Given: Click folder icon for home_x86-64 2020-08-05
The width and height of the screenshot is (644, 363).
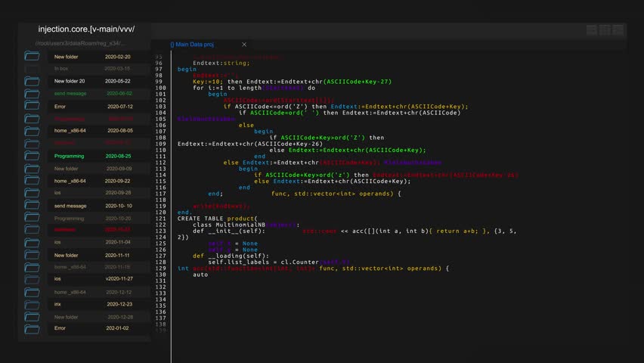Looking at the screenshot, I should click(x=32, y=131).
